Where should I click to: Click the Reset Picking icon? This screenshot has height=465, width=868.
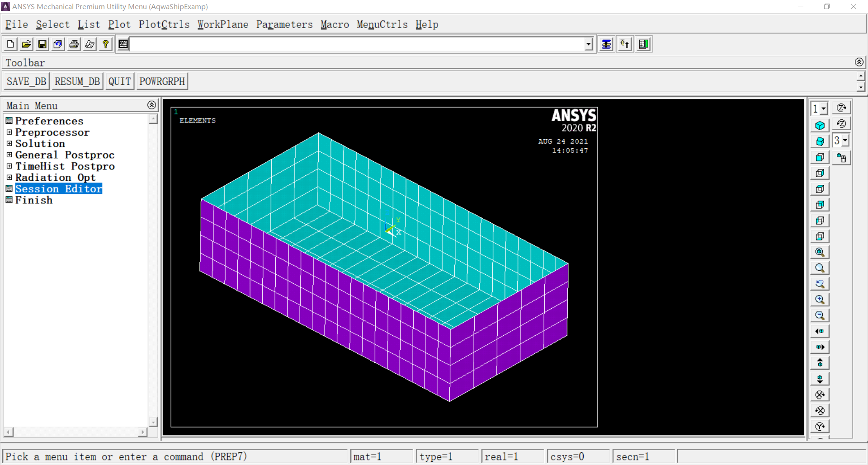(x=625, y=44)
